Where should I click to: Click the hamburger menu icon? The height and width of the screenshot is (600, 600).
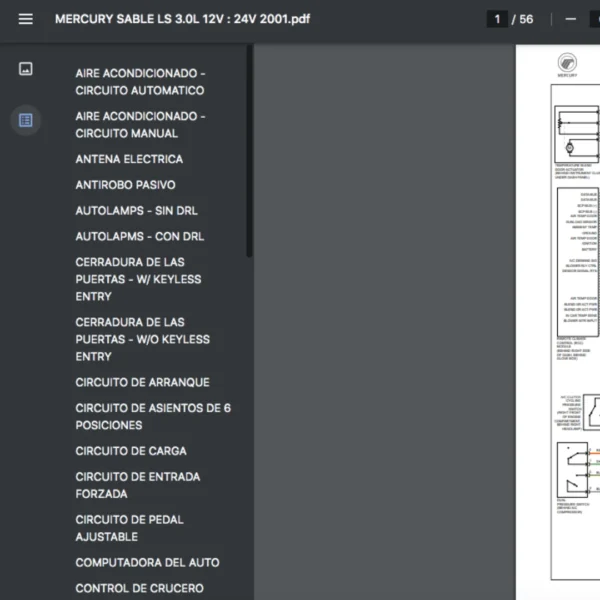(x=25, y=19)
